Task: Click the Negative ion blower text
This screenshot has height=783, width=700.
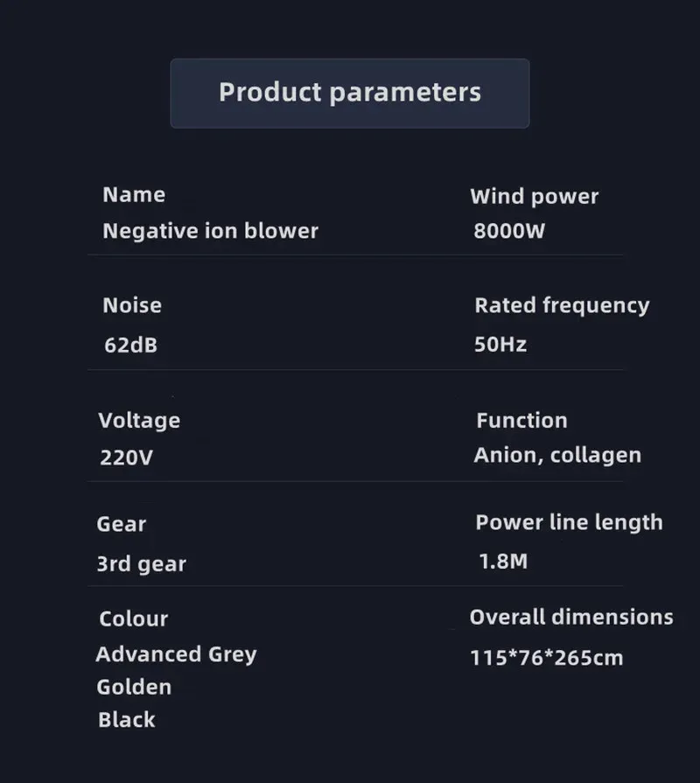Action: point(210,231)
